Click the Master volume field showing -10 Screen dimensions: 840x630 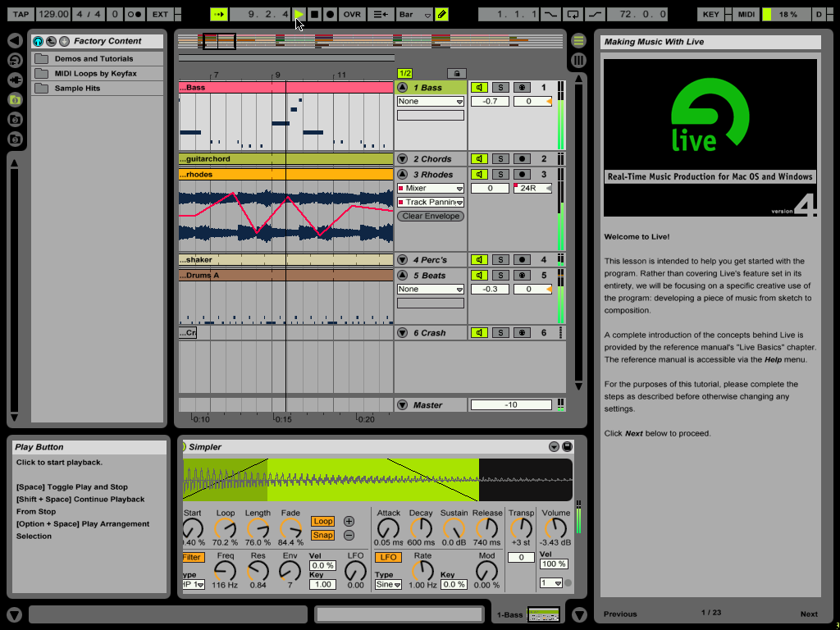click(x=511, y=405)
